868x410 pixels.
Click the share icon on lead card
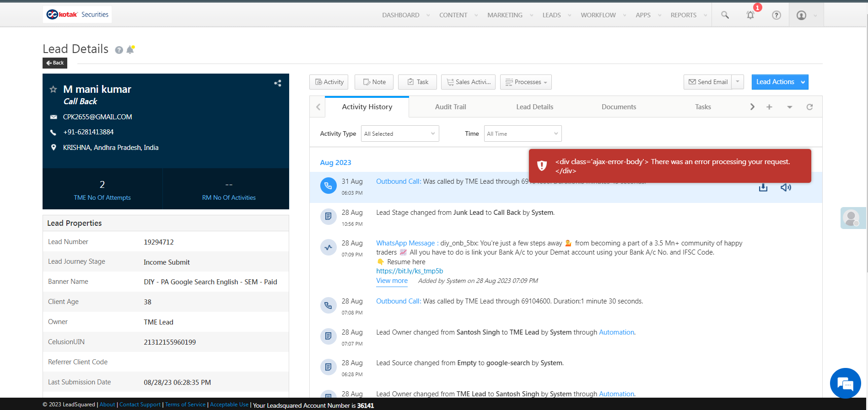point(277,83)
